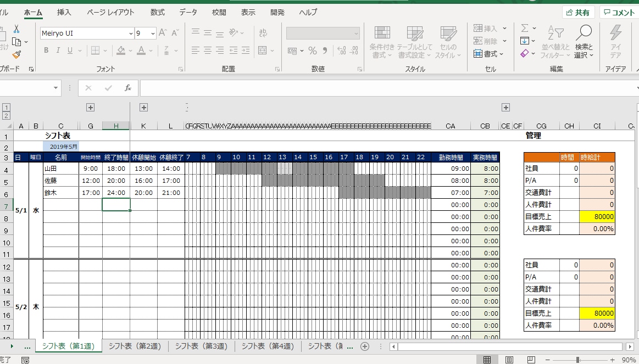Click the Cut scissors icon
639x364 pixels.
pyautogui.click(x=16, y=29)
